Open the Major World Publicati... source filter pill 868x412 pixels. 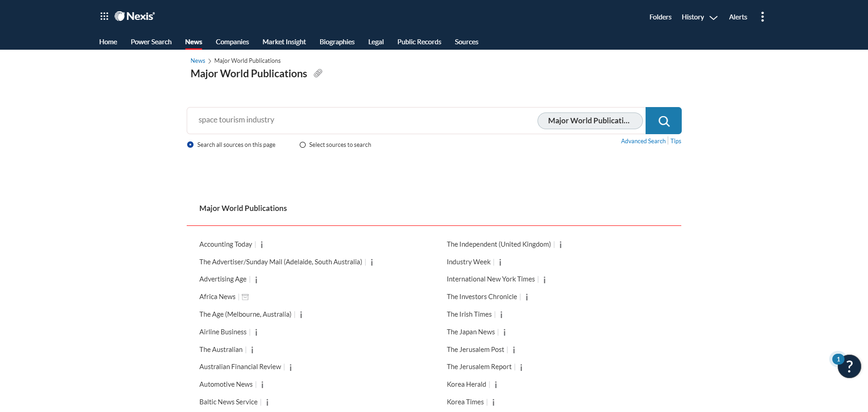590,121
